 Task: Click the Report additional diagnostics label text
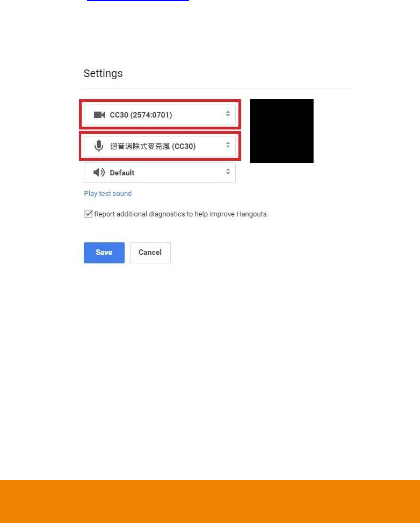[181, 214]
